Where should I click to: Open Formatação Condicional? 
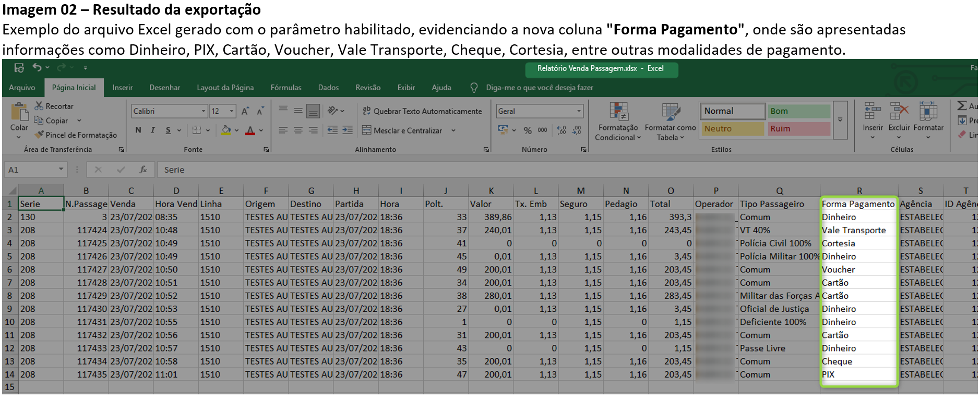[x=618, y=122]
